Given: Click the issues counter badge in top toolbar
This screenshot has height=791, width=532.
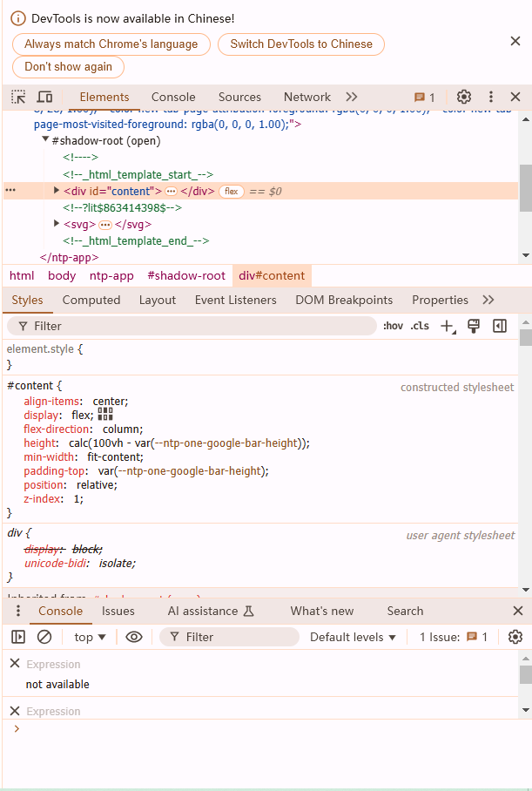Looking at the screenshot, I should [425, 98].
